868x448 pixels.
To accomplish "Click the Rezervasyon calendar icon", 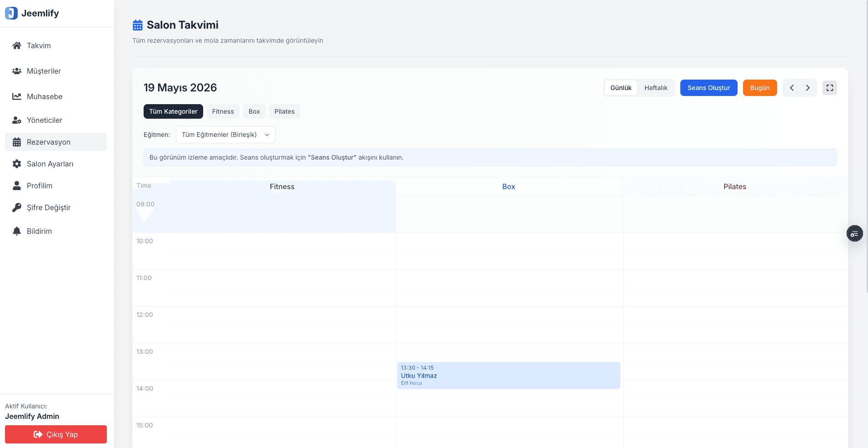I will click(17, 142).
